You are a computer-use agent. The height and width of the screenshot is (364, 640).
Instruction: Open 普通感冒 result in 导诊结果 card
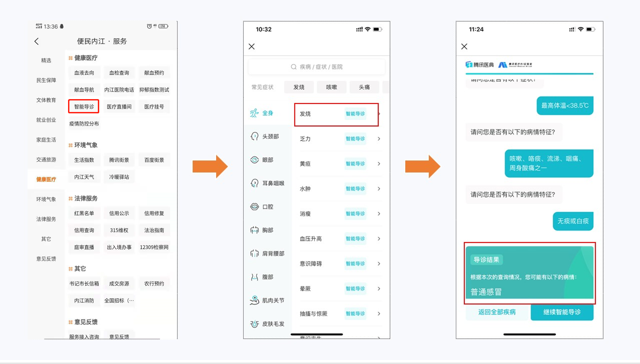pyautogui.click(x=487, y=292)
